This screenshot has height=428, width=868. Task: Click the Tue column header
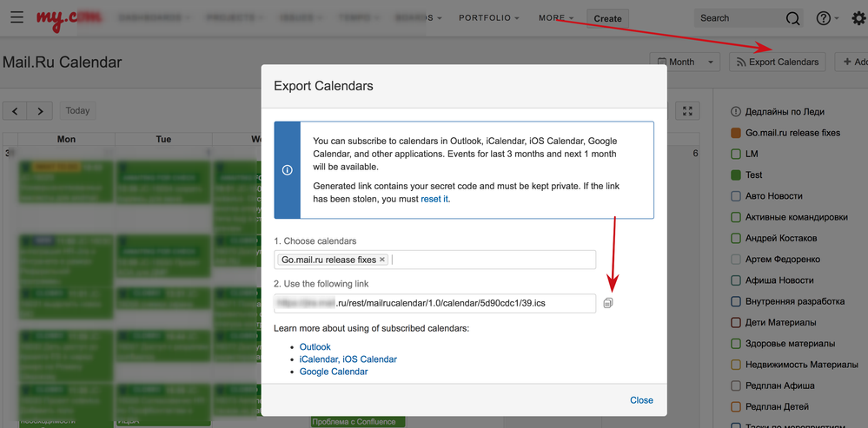[x=163, y=140]
